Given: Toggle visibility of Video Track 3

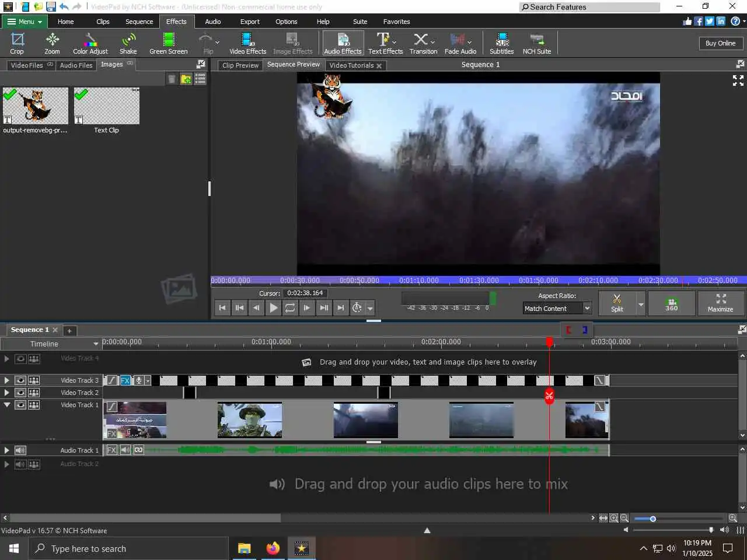Looking at the screenshot, I should 20,380.
